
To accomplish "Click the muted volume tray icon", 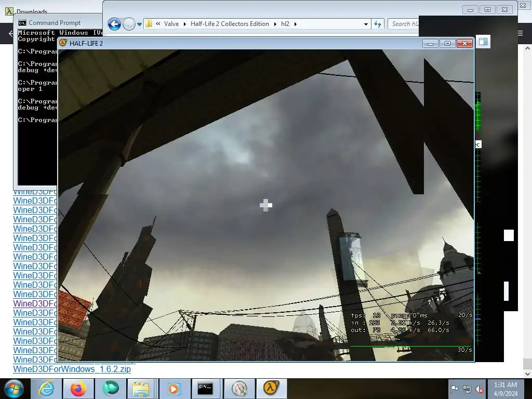I will [480, 390].
